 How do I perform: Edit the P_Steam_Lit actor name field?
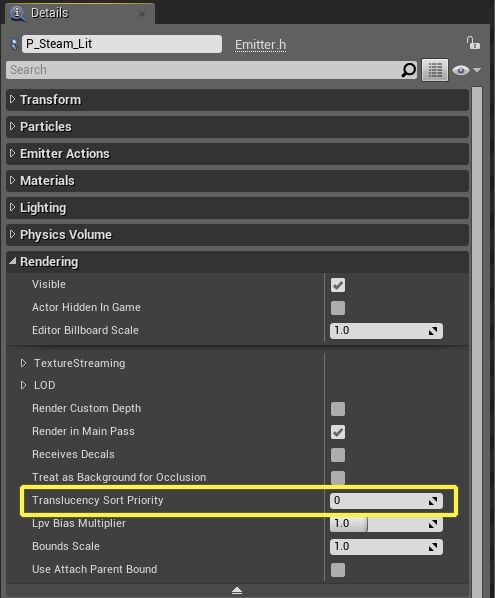122,44
